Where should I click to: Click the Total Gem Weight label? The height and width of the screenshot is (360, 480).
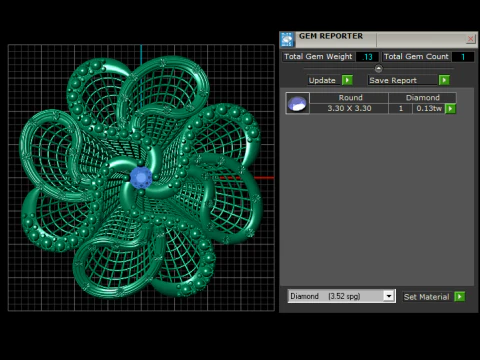pyautogui.click(x=318, y=57)
